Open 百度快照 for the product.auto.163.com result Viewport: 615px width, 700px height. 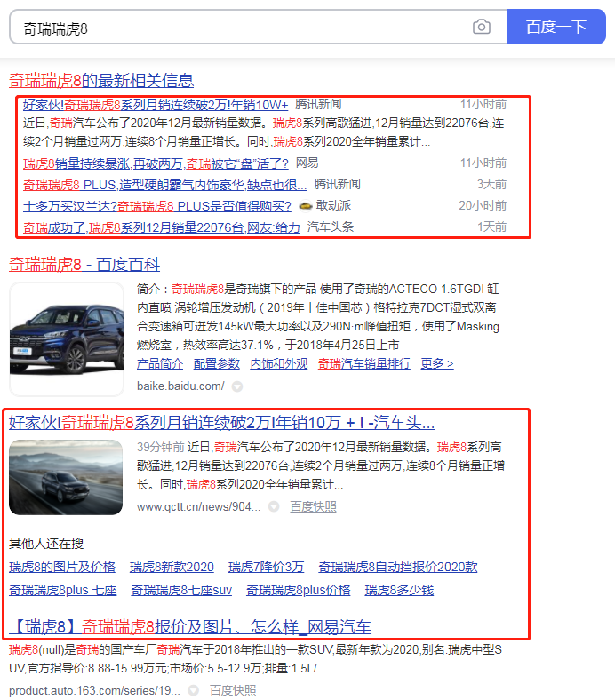click(x=233, y=690)
